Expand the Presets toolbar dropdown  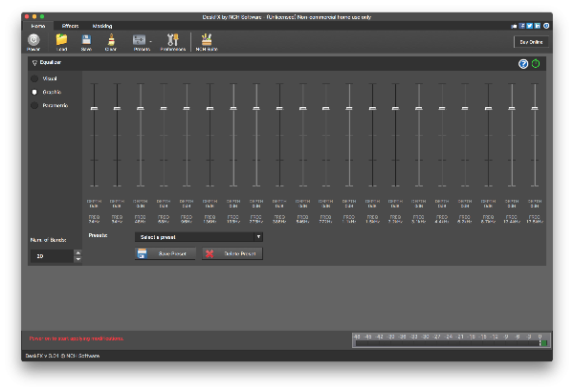coord(152,40)
